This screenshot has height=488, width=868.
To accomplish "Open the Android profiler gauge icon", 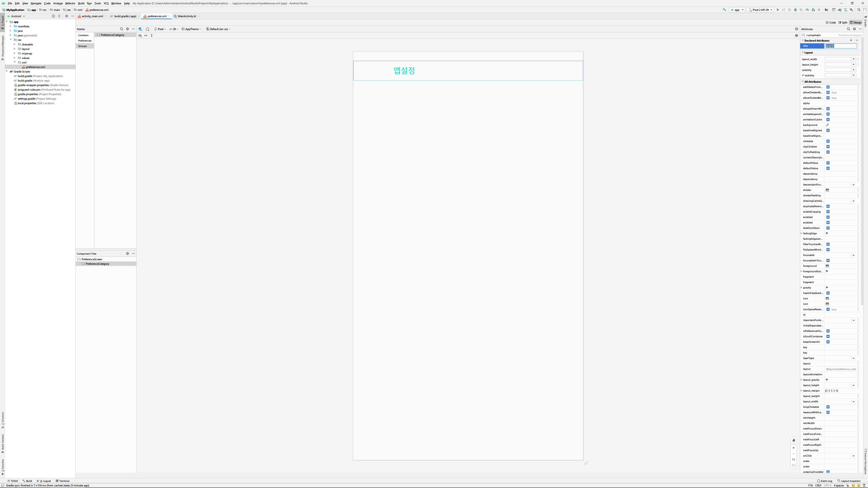I will tap(807, 10).
